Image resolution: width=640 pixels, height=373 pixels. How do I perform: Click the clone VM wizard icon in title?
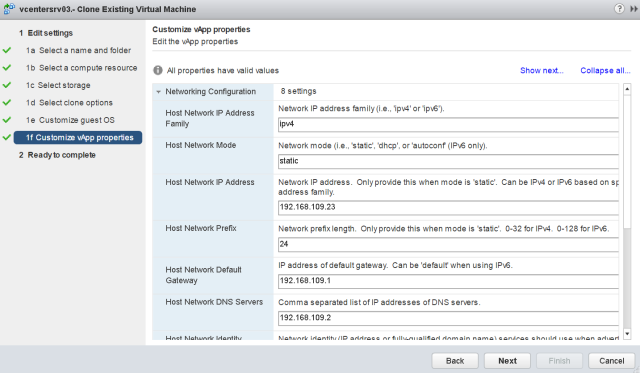pos(9,9)
